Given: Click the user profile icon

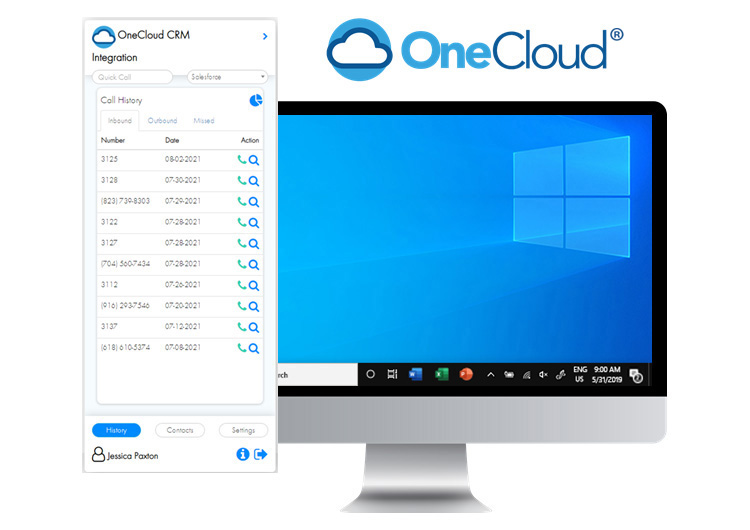Looking at the screenshot, I should pos(98,454).
